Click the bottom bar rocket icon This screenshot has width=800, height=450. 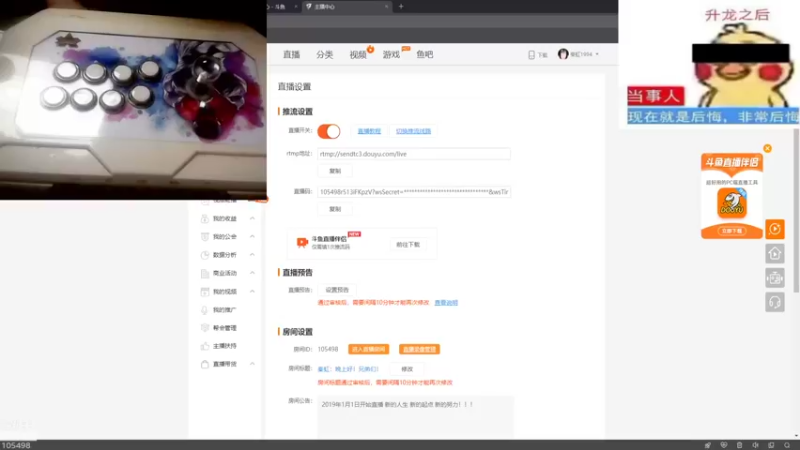(x=708, y=445)
